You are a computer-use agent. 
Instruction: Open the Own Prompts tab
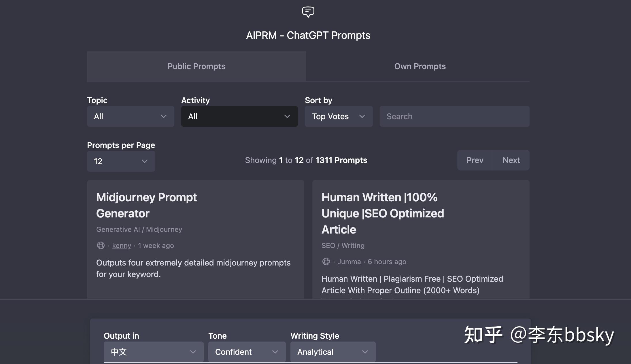point(420,66)
